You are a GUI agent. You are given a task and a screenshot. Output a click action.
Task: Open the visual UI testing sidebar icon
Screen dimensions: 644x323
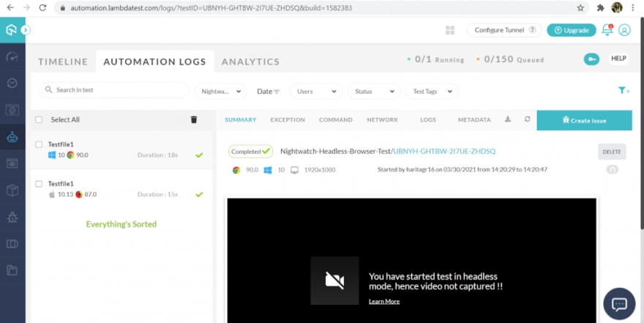pyautogui.click(x=12, y=110)
